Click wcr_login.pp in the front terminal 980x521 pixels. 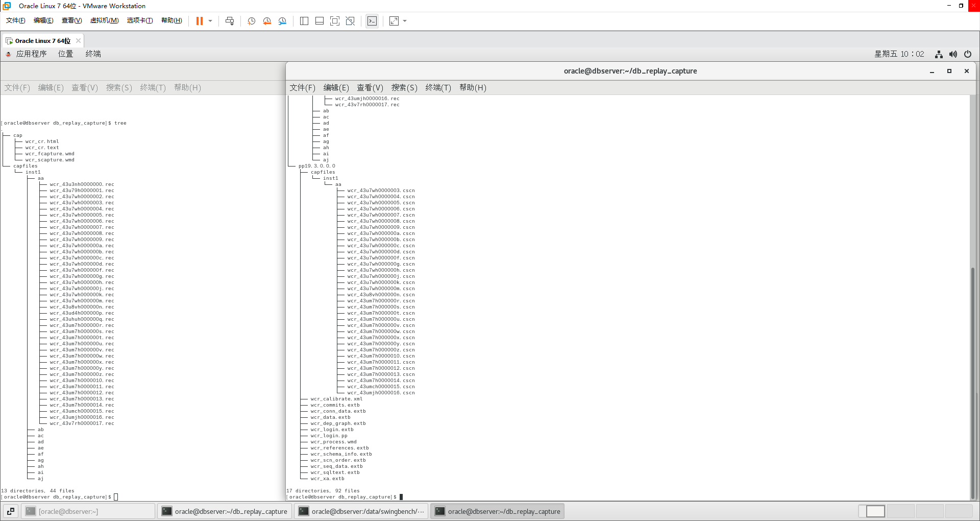pyautogui.click(x=329, y=436)
